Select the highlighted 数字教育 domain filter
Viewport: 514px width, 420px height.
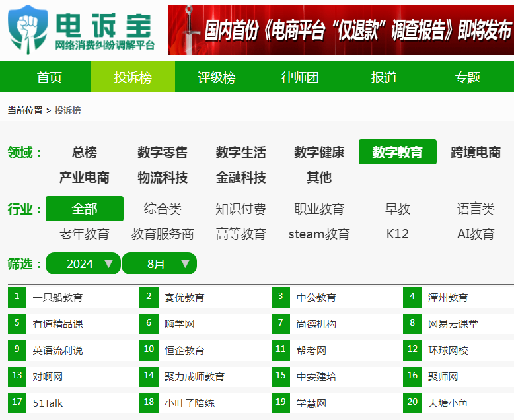398,152
